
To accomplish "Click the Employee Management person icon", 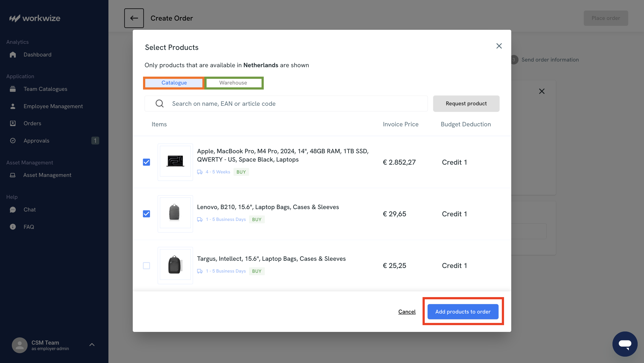I will (x=13, y=106).
